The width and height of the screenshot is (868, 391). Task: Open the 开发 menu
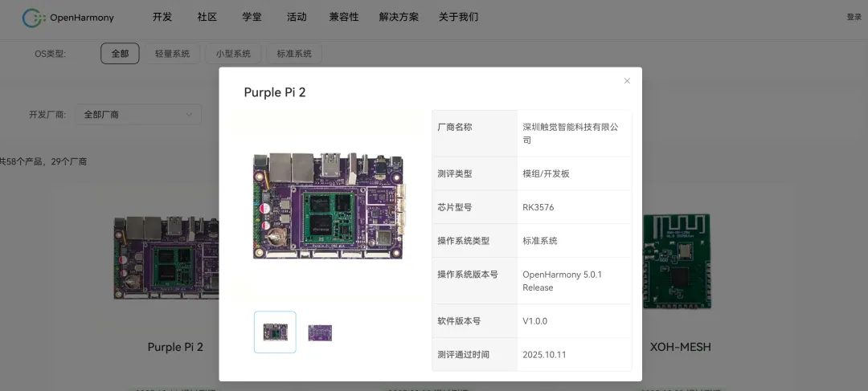[x=162, y=17]
